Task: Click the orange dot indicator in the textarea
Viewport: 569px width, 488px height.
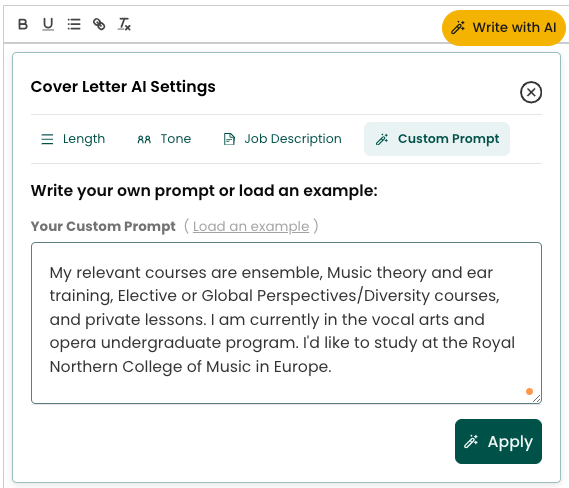Action: tap(529, 391)
